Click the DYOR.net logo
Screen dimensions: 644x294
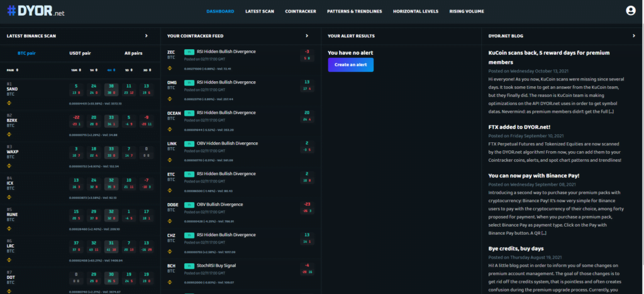36,11
